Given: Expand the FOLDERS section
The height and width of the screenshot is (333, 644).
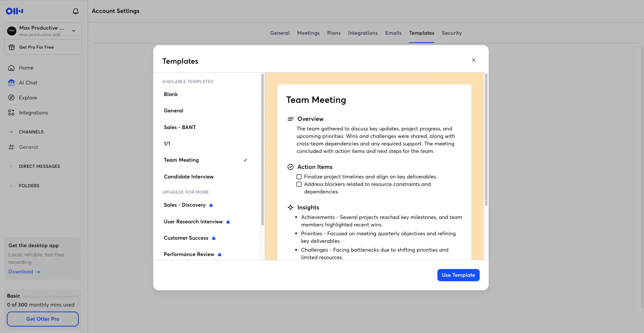Looking at the screenshot, I should [x=11, y=186].
